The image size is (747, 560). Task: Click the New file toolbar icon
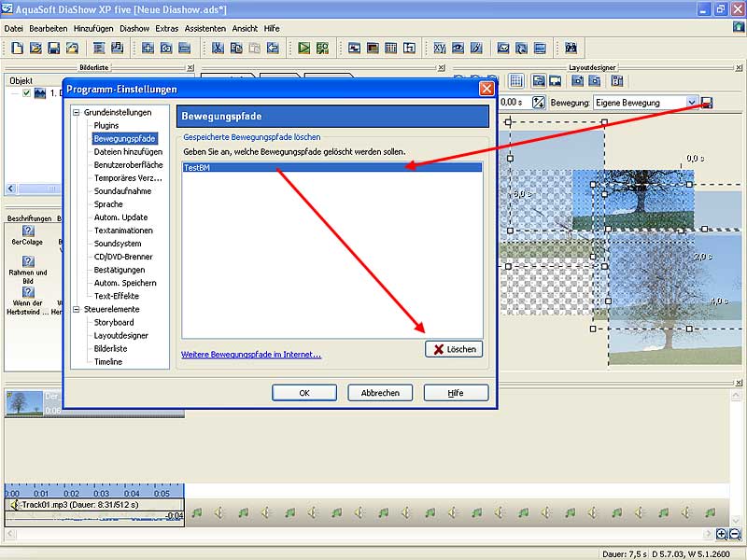[x=17, y=48]
